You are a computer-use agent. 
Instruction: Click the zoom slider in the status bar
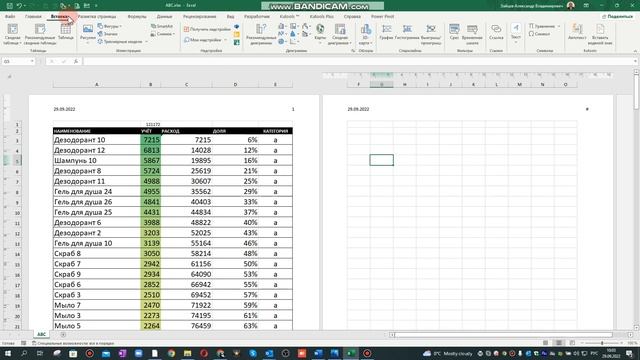[602, 343]
